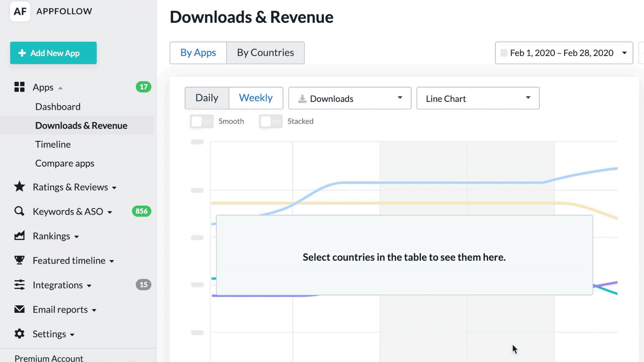Open the Downloads metric dropdown

click(350, 98)
